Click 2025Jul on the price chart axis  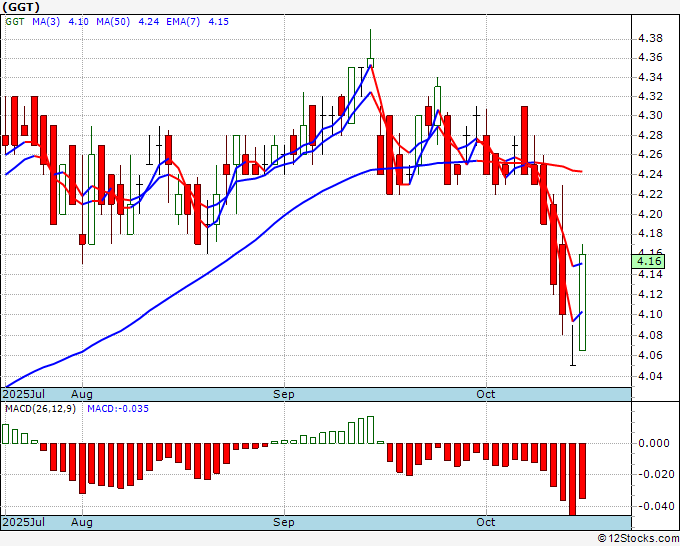(24, 394)
